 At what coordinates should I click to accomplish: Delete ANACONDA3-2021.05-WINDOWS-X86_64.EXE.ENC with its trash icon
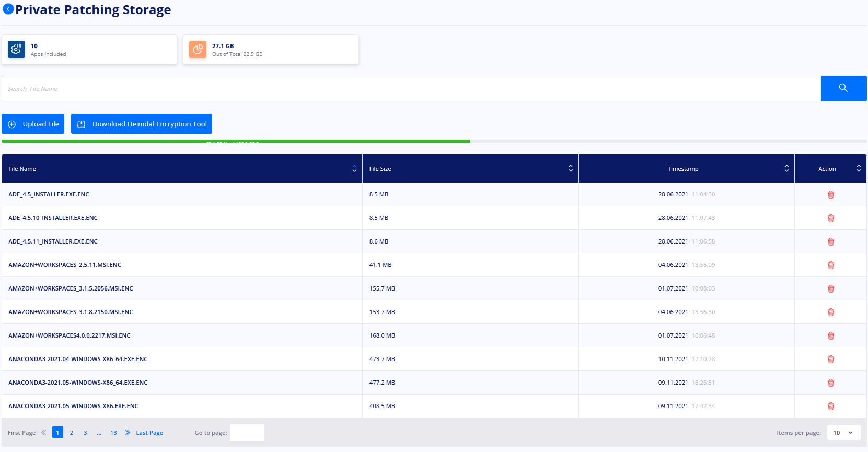pyautogui.click(x=831, y=383)
